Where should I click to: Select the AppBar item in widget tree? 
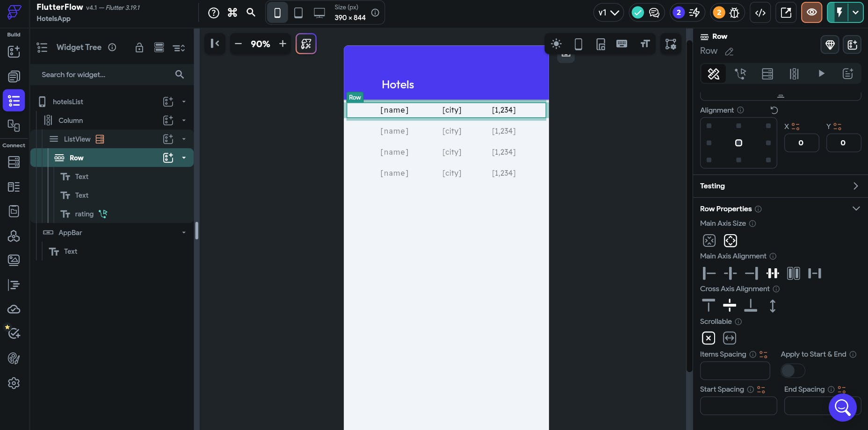70,233
